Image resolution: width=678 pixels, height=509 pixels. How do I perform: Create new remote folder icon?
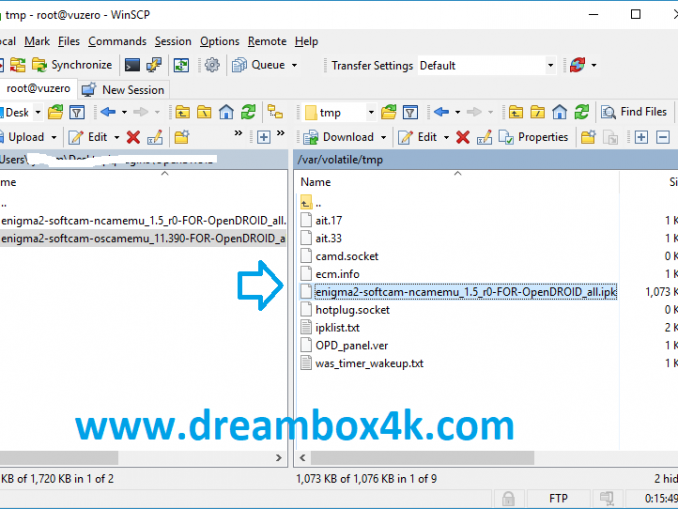pos(588,138)
